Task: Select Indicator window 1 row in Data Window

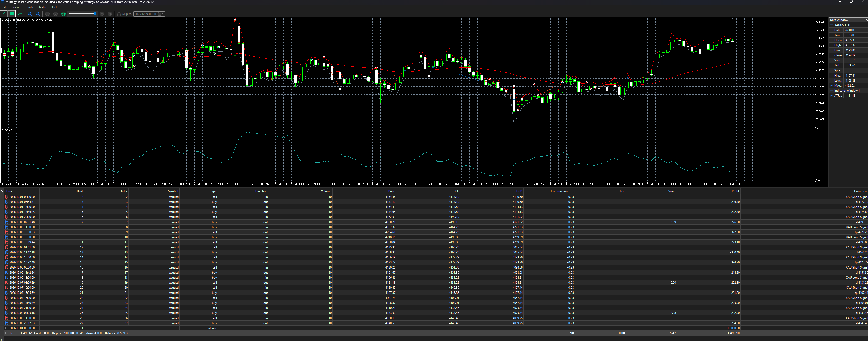Action: pos(849,90)
